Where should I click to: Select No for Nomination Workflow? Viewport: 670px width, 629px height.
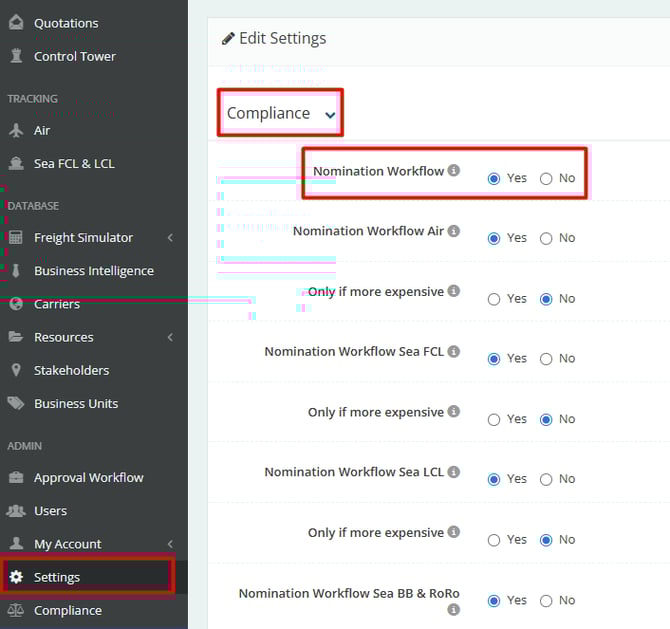point(546,179)
